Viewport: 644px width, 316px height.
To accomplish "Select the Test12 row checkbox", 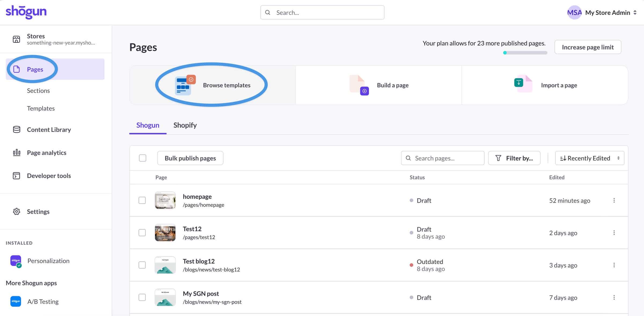I will click(142, 233).
